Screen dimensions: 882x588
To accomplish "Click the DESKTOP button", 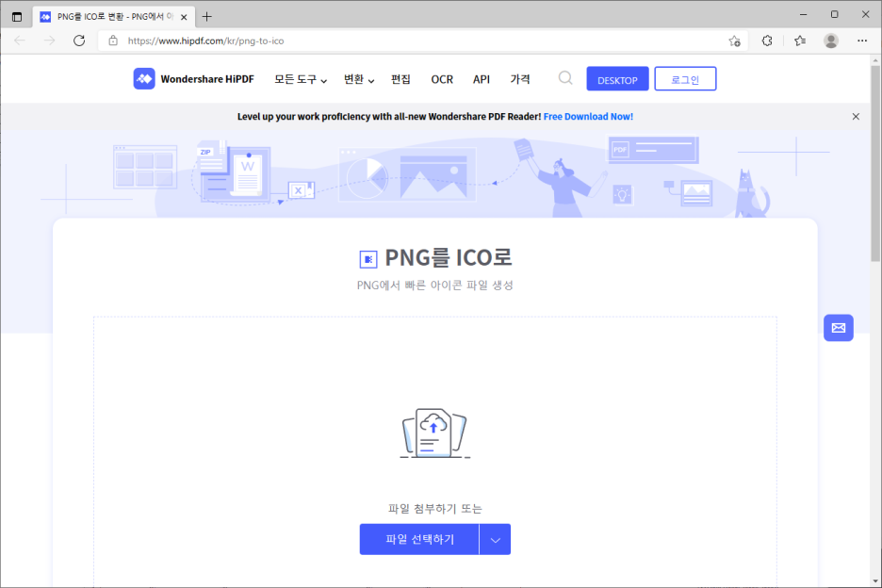I will tap(617, 79).
